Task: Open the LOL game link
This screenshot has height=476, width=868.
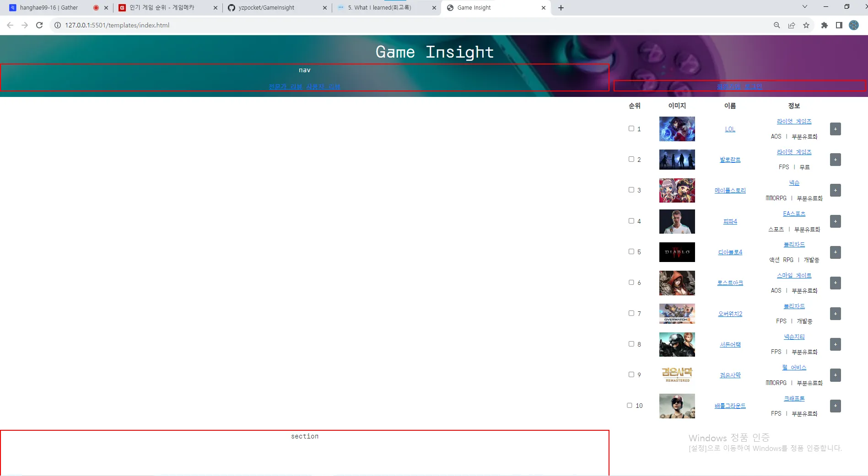Action: click(x=730, y=129)
